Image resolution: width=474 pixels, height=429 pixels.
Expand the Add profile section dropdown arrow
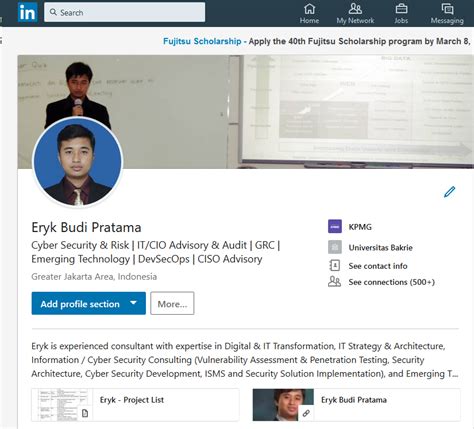133,303
